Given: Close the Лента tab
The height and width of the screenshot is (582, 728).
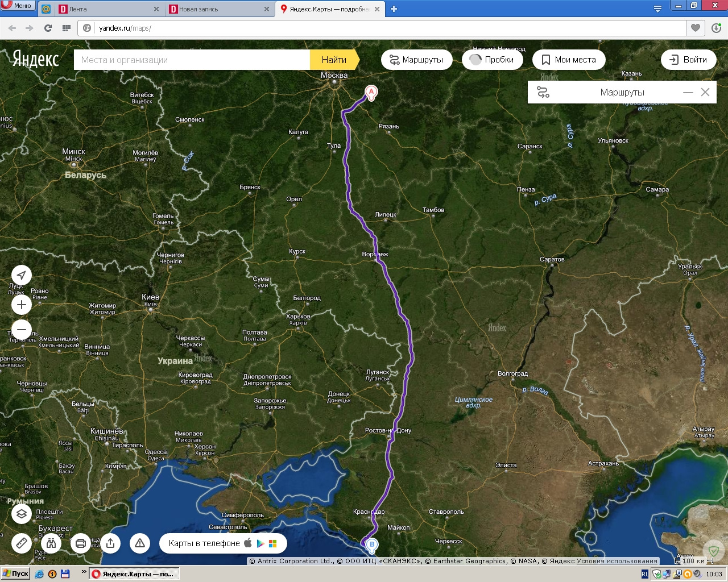Looking at the screenshot, I should [x=156, y=9].
